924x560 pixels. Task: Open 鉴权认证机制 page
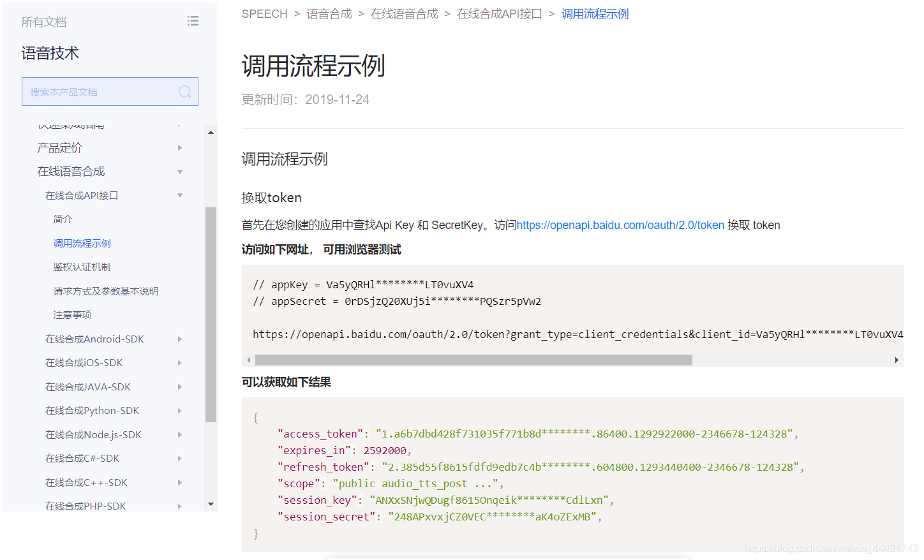(82, 267)
